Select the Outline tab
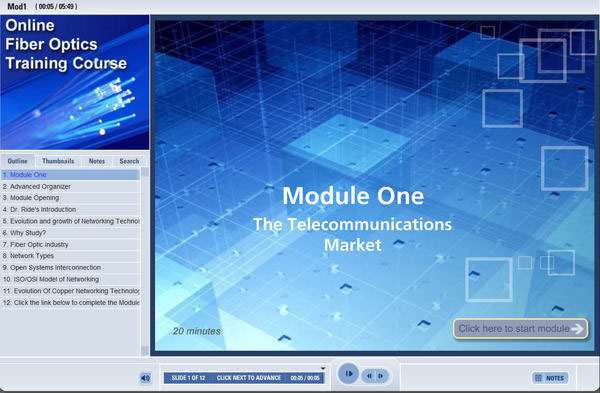The width and height of the screenshot is (600, 393). pyautogui.click(x=18, y=161)
